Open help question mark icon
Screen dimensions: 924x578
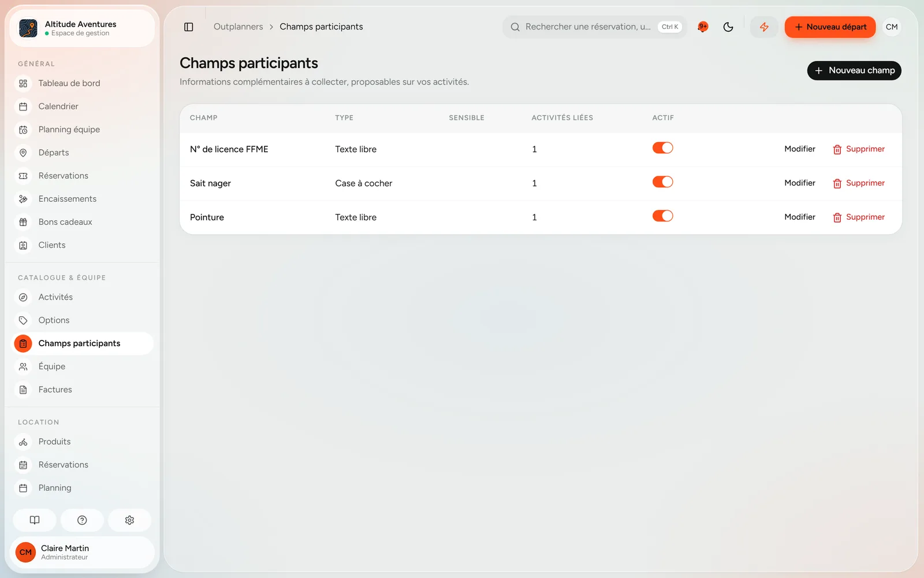(82, 520)
